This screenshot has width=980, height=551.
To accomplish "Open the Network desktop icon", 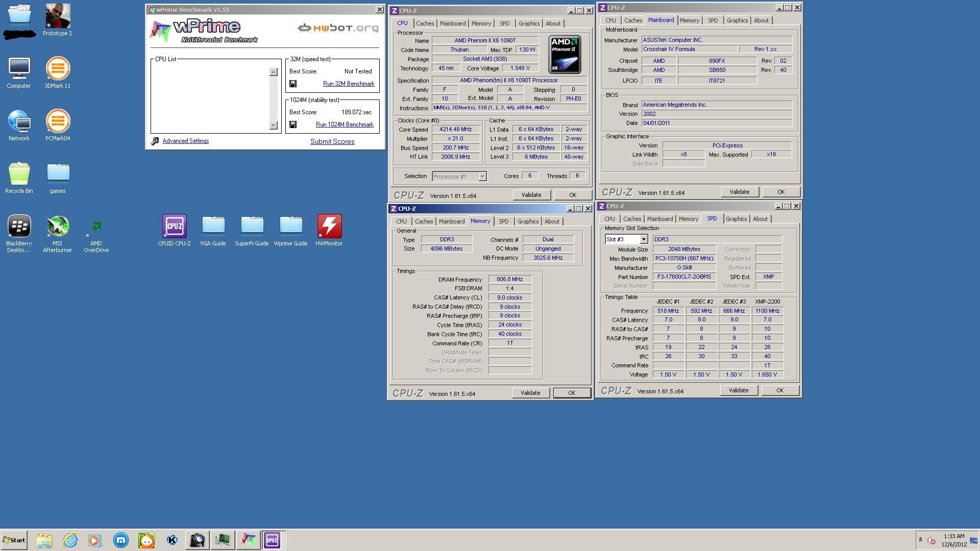I will [x=19, y=126].
